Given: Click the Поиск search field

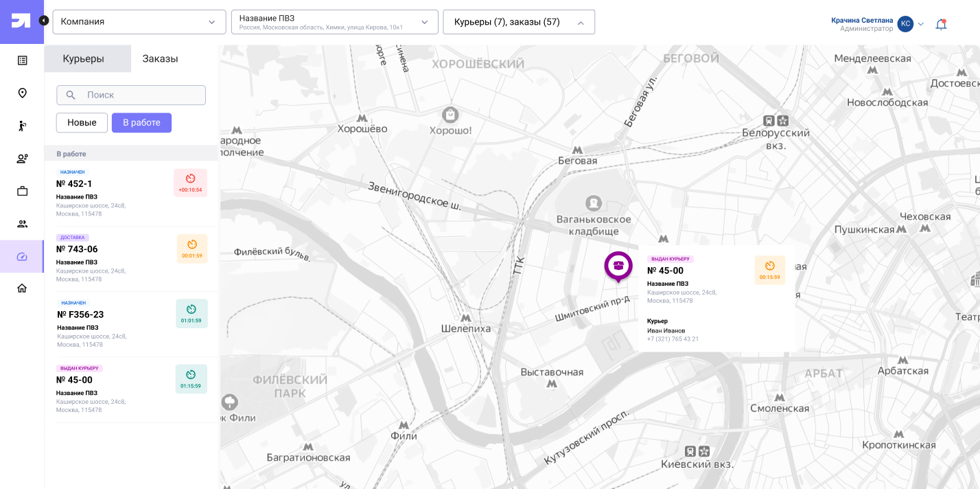Looking at the screenshot, I should [131, 95].
